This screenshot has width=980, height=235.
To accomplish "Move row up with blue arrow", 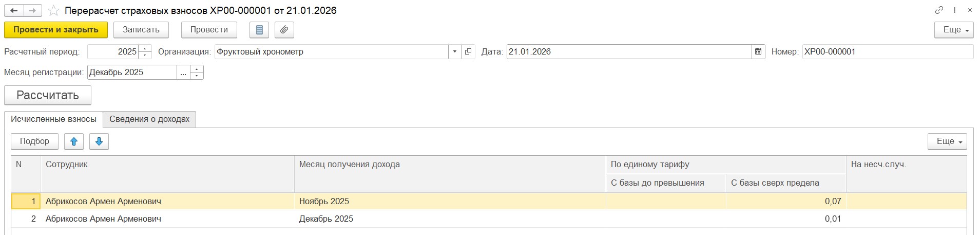I will click(x=74, y=141).
